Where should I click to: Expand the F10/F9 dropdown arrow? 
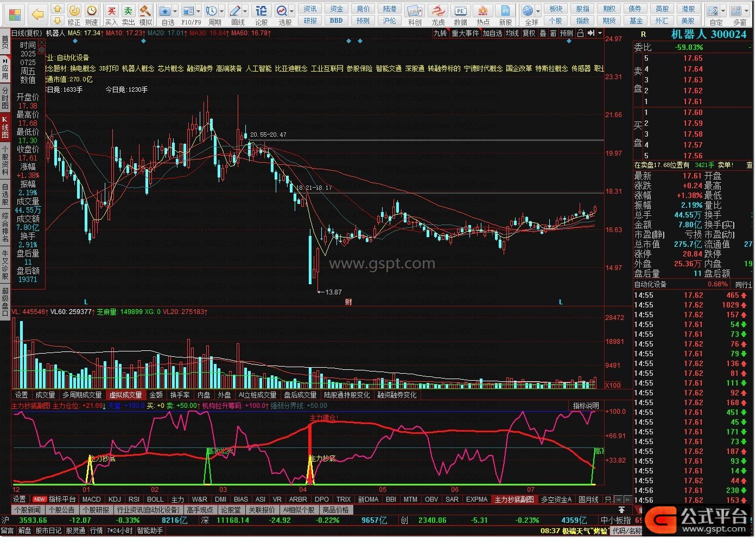coord(199,11)
